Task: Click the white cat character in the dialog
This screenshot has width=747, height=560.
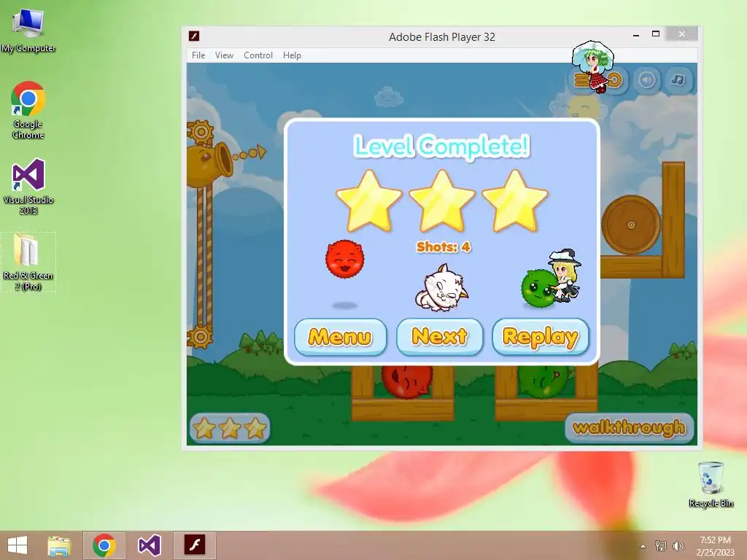Action: point(441,288)
